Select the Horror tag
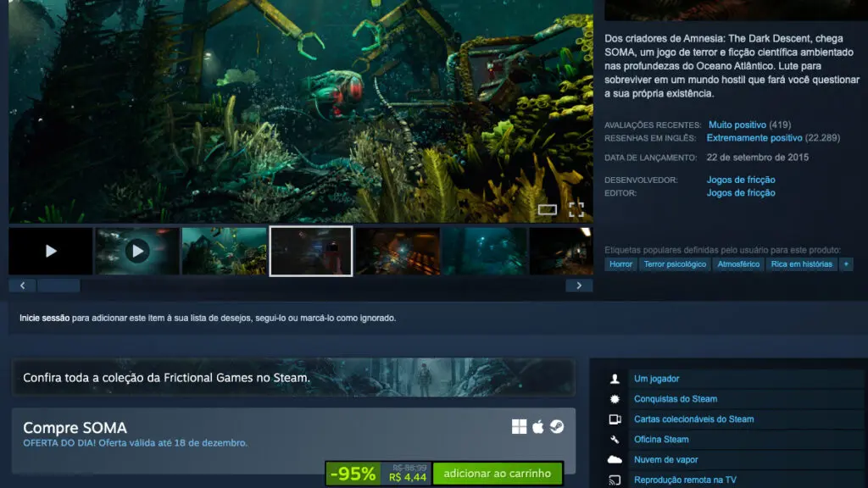This screenshot has height=488, width=868. 620,263
